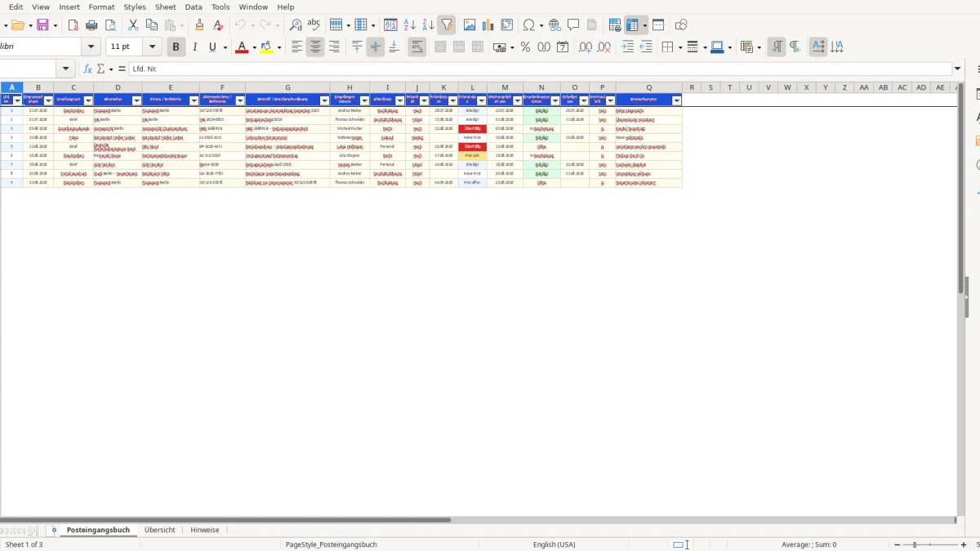Click Sort Descending icon

(428, 25)
